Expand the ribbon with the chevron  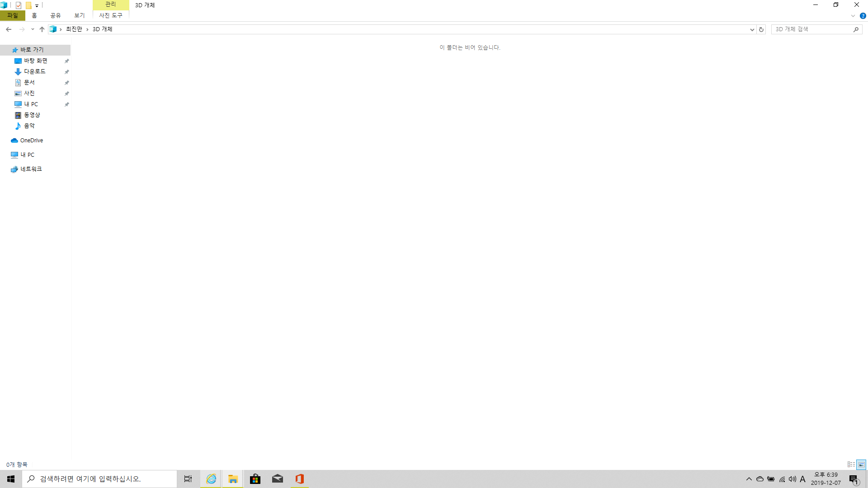coord(853,16)
